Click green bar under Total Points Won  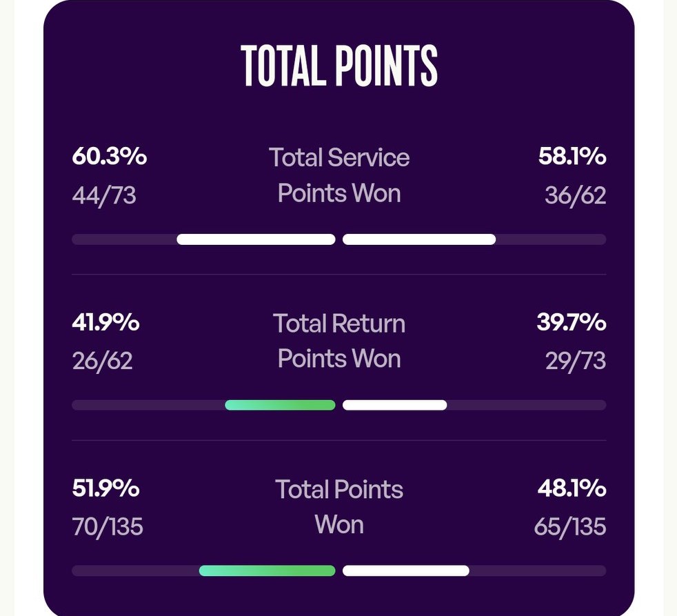267,570
